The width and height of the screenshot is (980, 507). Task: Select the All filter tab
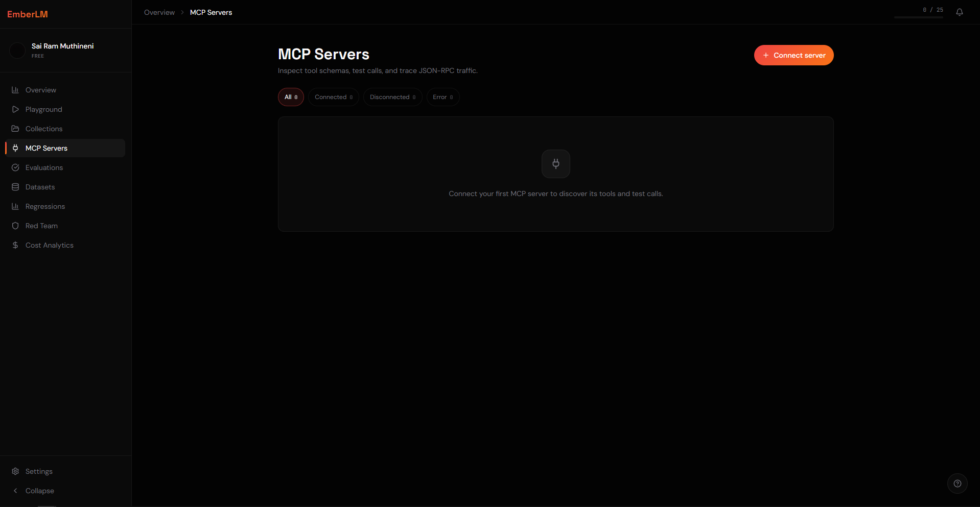click(x=291, y=97)
